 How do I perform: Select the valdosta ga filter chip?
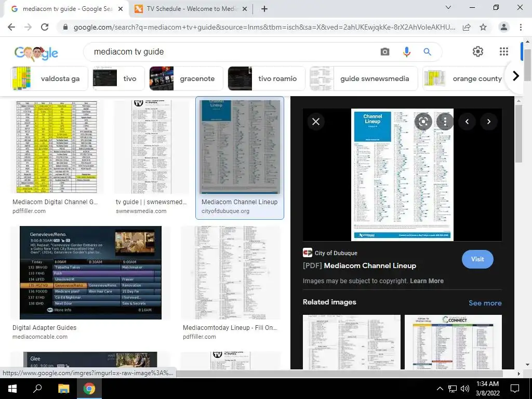(49, 78)
